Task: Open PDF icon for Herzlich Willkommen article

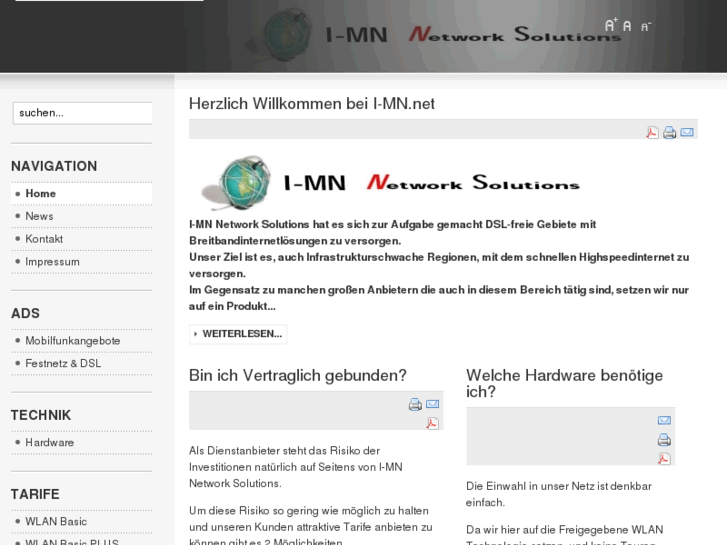Action: (x=652, y=133)
